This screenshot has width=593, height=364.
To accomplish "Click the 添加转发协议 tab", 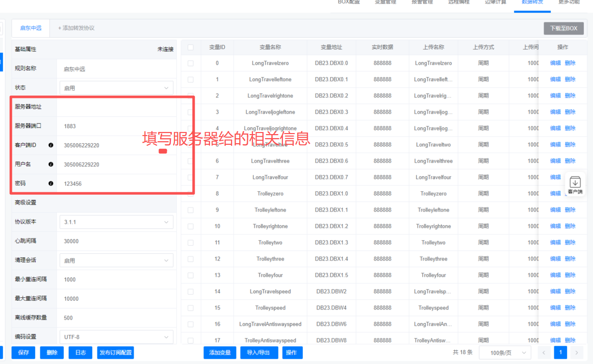I will (76, 28).
